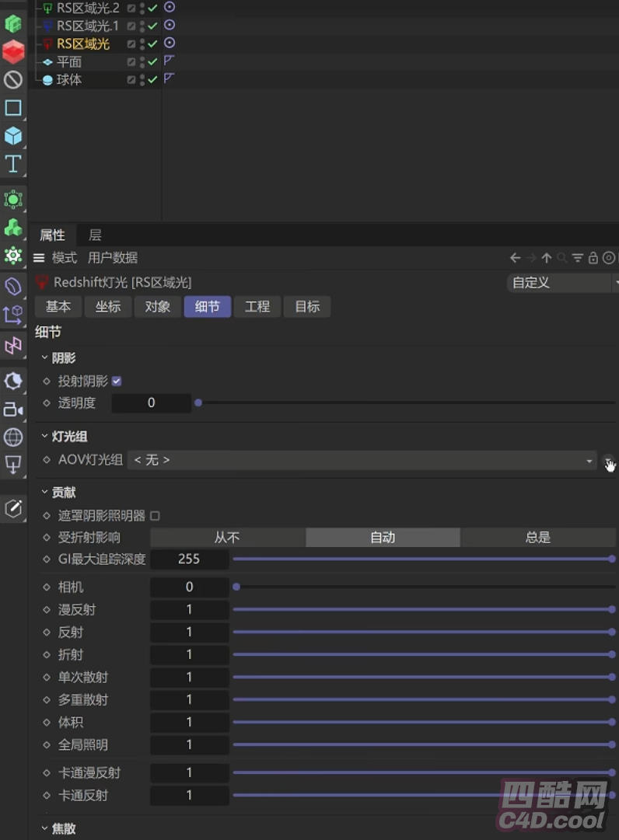Click the light blue cube primitive icon
Screen dimensions: 619x840
click(x=13, y=136)
